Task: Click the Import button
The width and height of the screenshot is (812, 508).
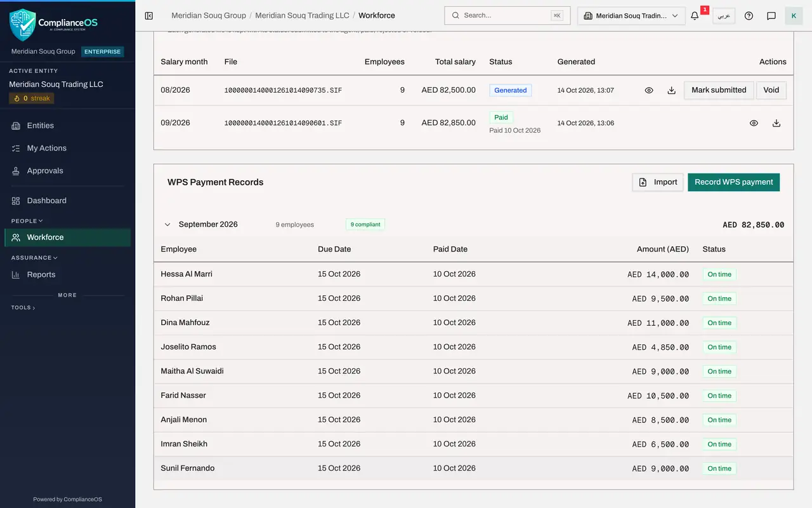Action: tap(658, 182)
